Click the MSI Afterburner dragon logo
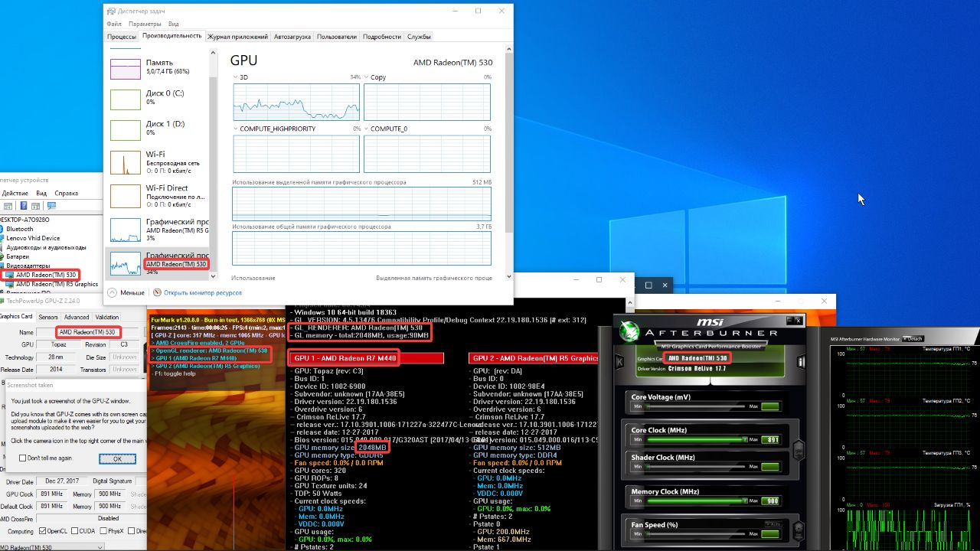Screen dimensions: 980x551 point(631,333)
